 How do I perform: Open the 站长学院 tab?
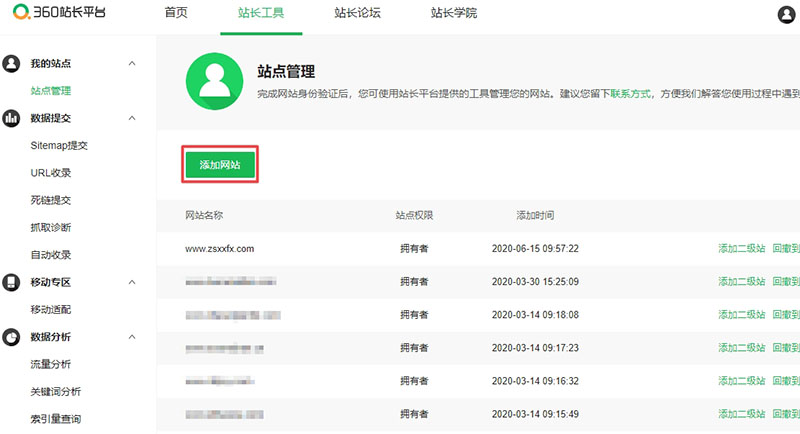(454, 13)
